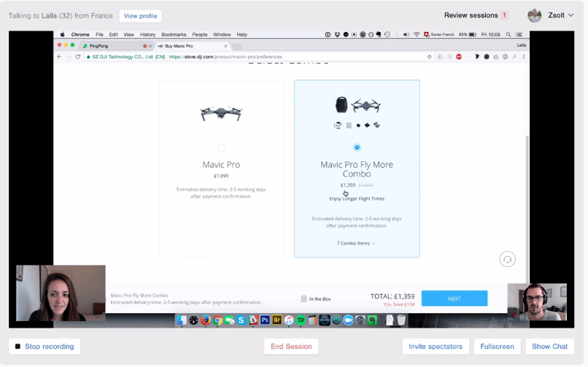This screenshot has width=588, height=367.
Task: Open Zoom app in the dock
Action: point(349,320)
